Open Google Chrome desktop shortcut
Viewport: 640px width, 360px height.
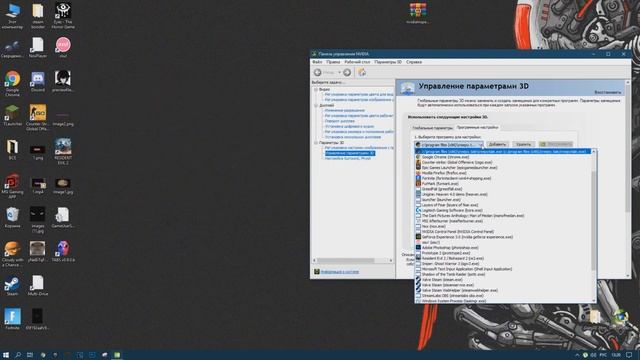(x=12, y=83)
